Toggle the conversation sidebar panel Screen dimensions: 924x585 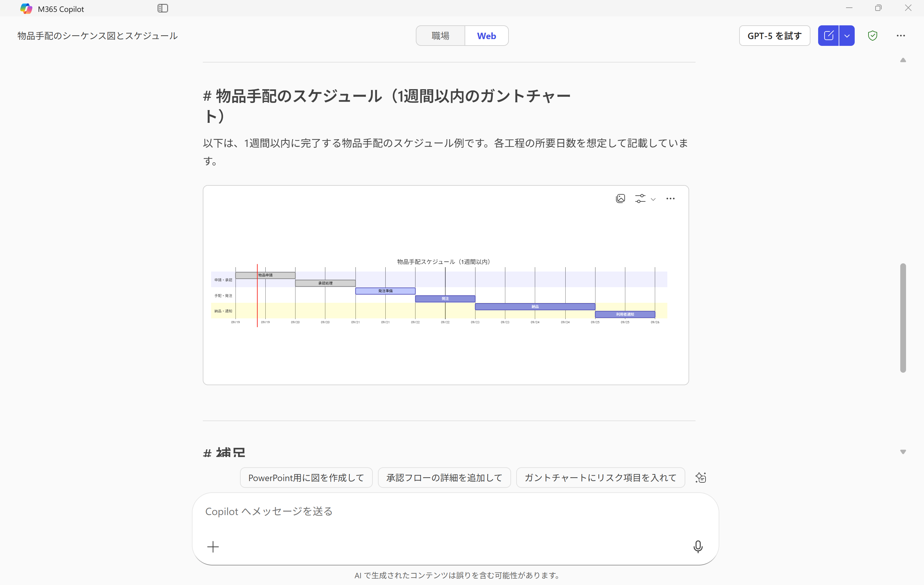click(x=163, y=8)
